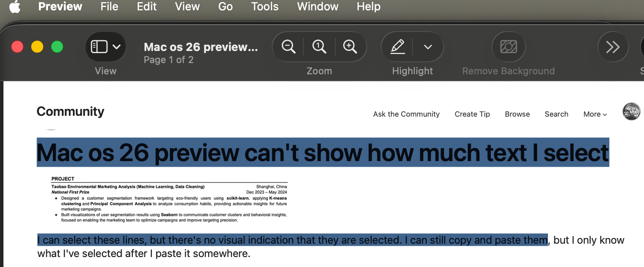Click the Browse link
This screenshot has width=644, height=267.
(517, 114)
